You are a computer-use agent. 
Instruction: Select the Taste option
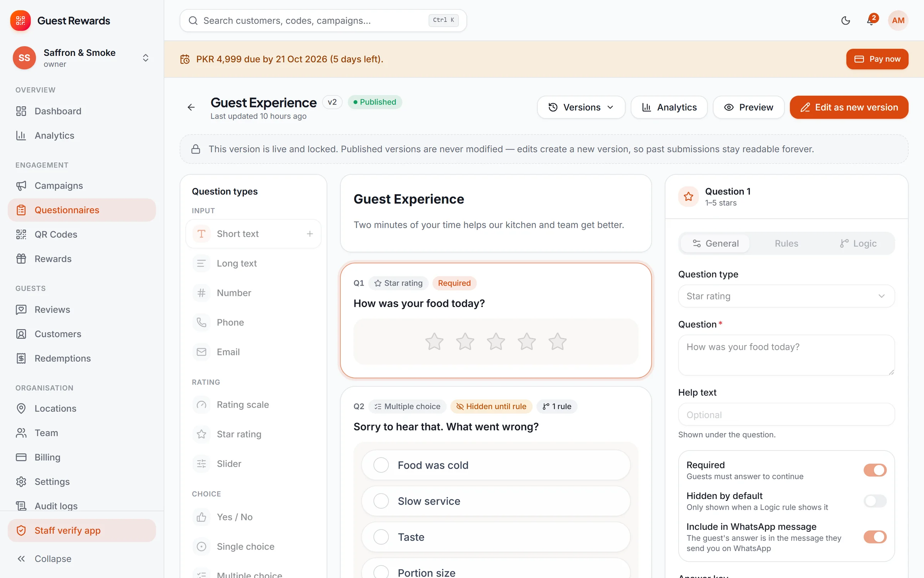495,537
